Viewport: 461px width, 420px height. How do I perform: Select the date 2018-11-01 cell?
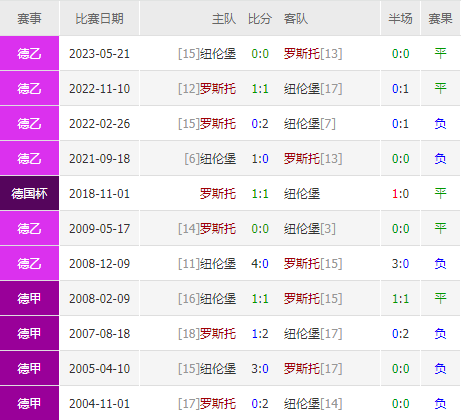point(99,194)
